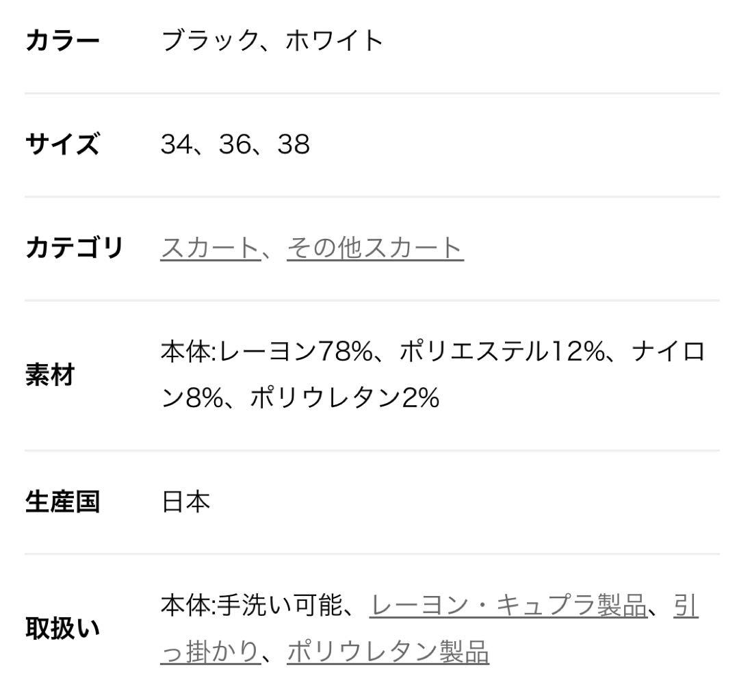Click the ポリウレタン製品 link
Screen dimensions: 739x700
pos(388,652)
